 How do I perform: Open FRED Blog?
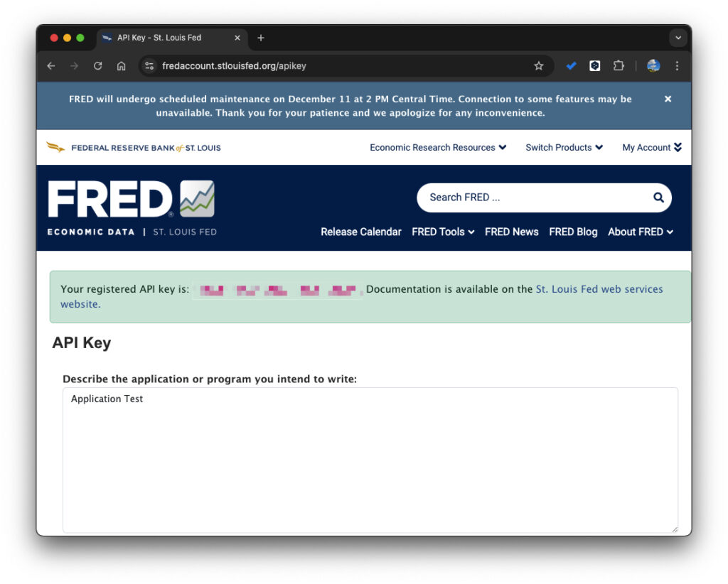point(573,232)
